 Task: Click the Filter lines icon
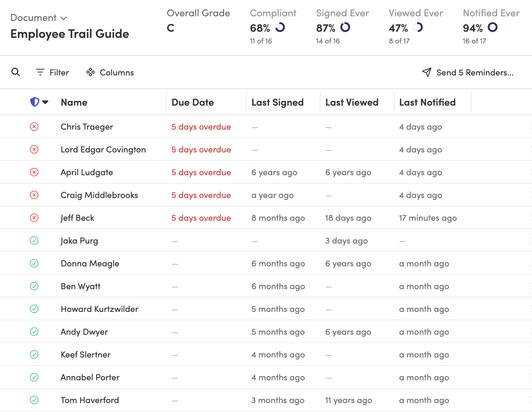[x=40, y=72]
